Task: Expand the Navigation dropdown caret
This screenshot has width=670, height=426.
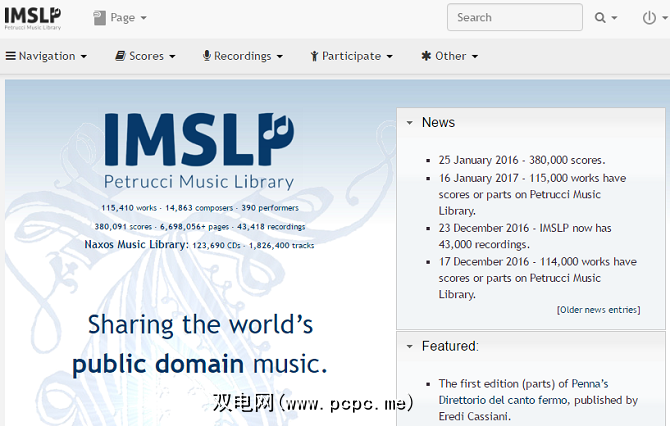Action: 84,56
